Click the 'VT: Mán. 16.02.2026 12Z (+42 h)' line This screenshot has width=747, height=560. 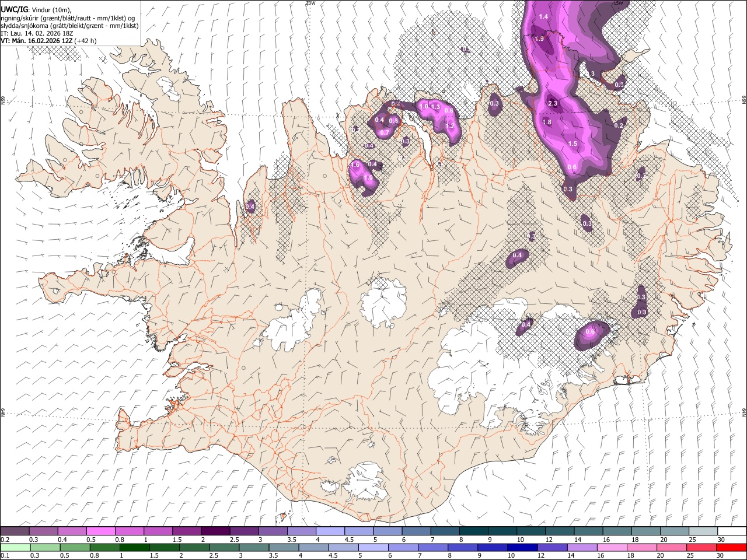[48, 41]
